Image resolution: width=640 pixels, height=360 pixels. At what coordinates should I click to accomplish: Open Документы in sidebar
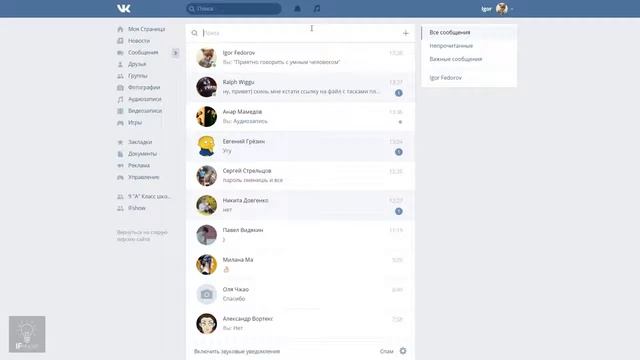[142, 154]
